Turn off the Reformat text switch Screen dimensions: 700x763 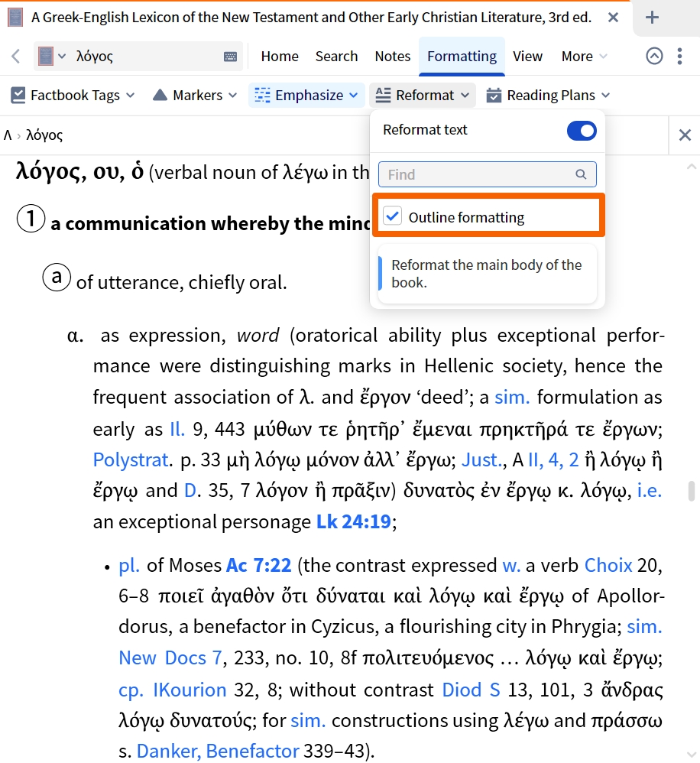pyautogui.click(x=582, y=131)
